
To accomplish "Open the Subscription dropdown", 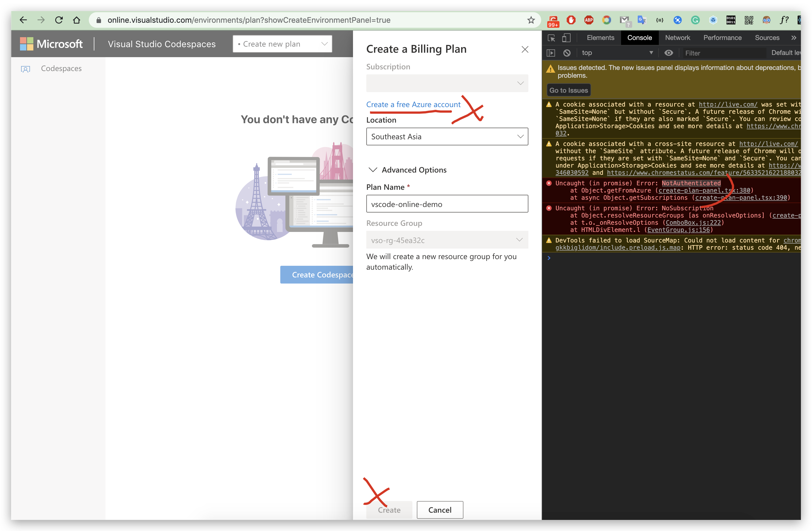I will [x=447, y=83].
